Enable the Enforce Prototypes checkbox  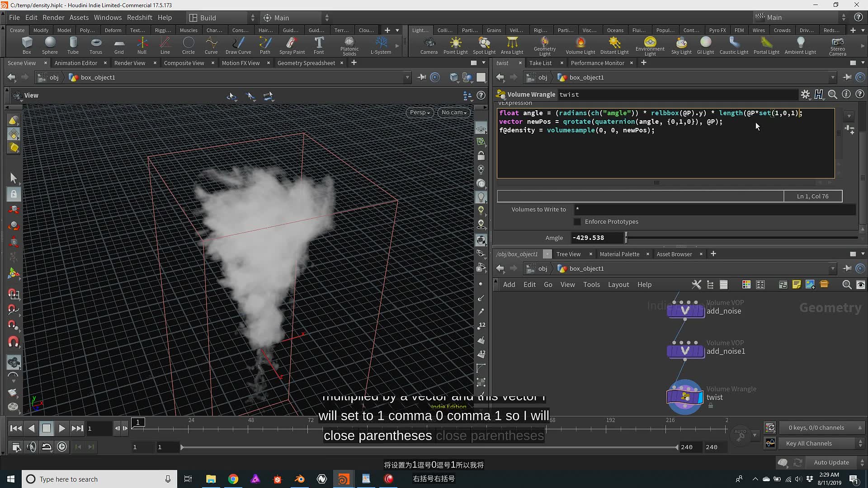coord(577,222)
